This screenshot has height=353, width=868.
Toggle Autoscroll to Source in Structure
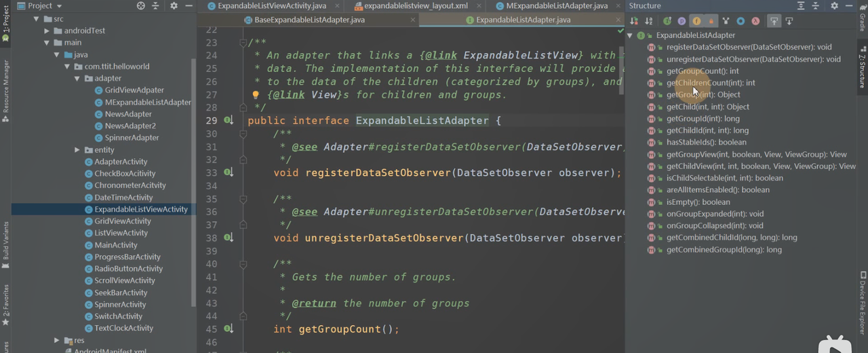[774, 21]
